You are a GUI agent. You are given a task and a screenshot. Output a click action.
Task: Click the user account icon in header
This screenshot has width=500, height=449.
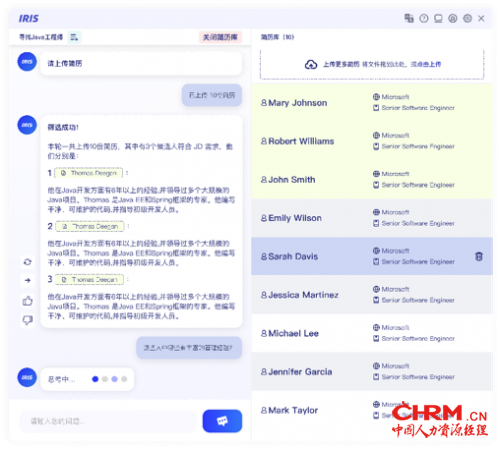(453, 18)
